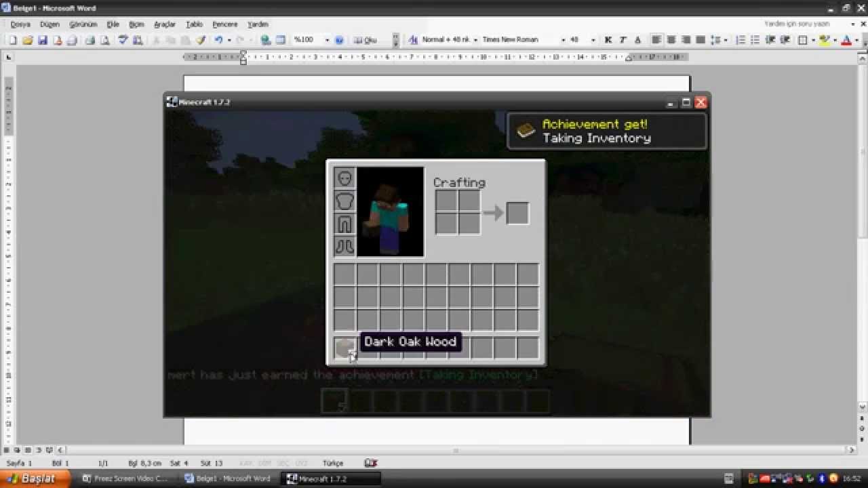
Task: Click the crafting output slot
Action: coord(517,213)
